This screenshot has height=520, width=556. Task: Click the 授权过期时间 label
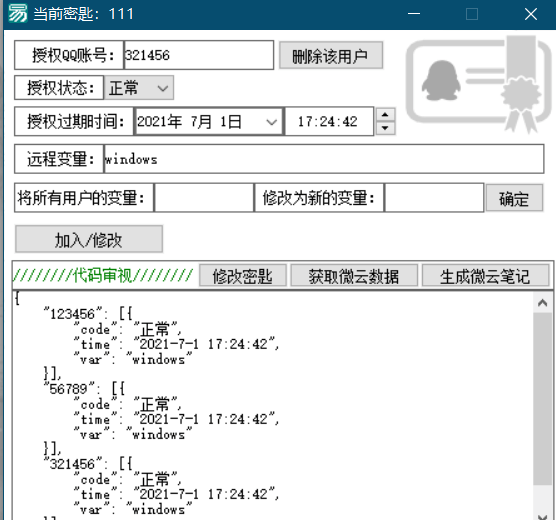coord(74,122)
